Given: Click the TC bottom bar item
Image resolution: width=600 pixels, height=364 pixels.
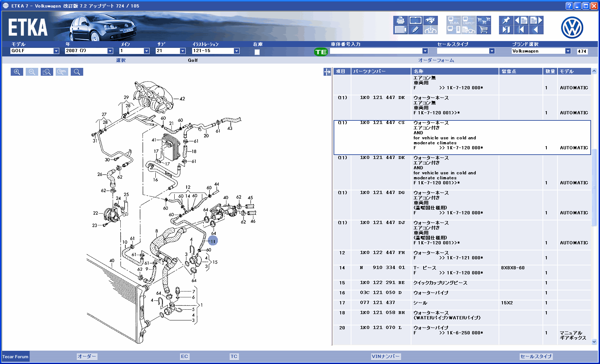Looking at the screenshot, I should [x=234, y=356].
